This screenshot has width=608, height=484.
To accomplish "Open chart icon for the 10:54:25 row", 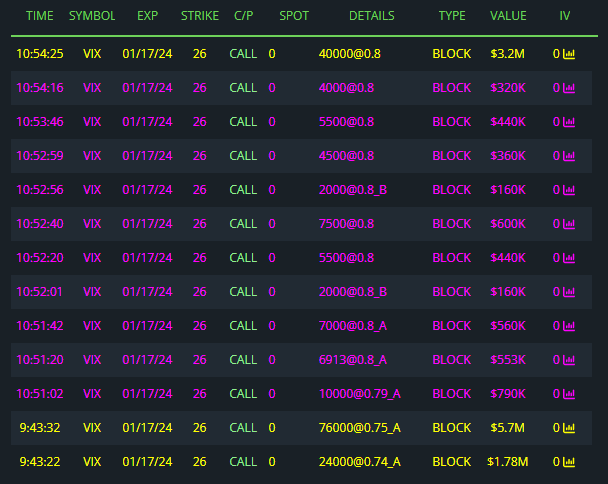I will (x=569, y=54).
